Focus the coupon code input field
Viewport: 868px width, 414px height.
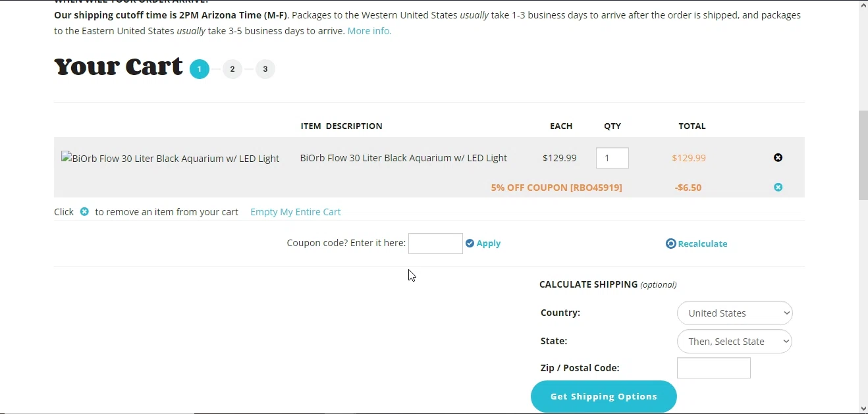435,244
